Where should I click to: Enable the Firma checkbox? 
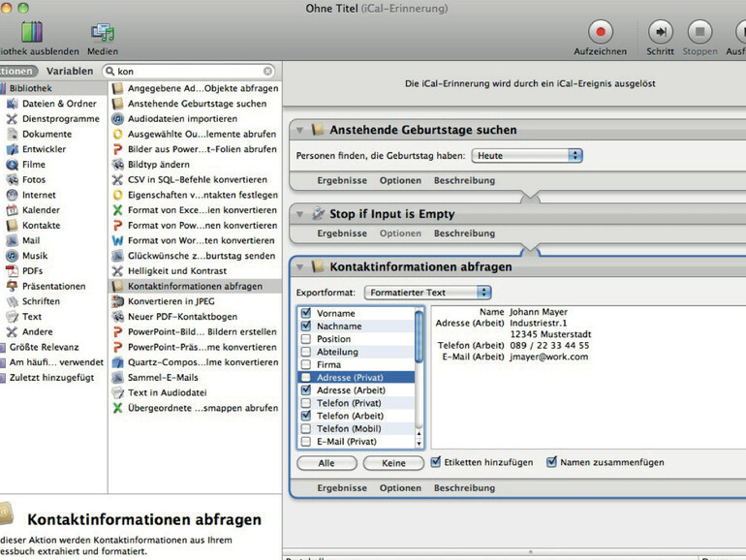(x=306, y=365)
